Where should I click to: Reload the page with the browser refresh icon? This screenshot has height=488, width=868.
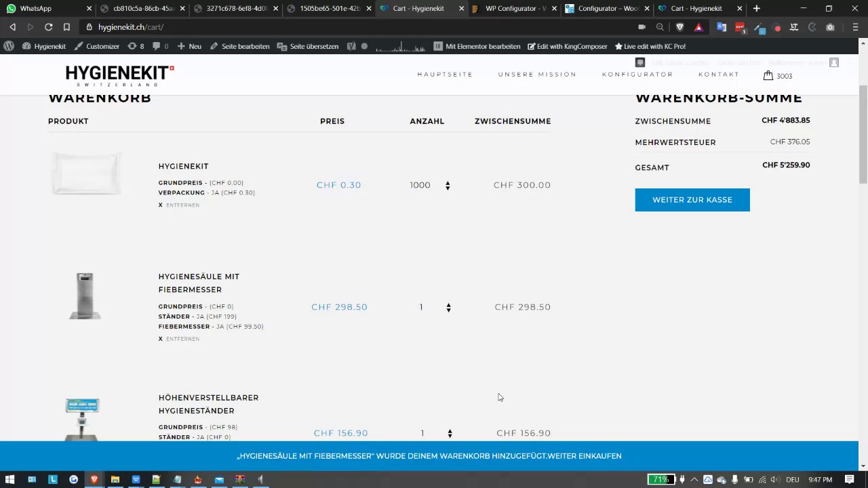click(x=49, y=27)
